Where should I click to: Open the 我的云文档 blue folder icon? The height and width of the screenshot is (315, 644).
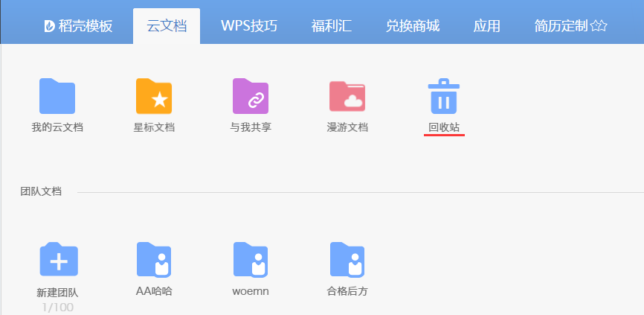click(57, 96)
